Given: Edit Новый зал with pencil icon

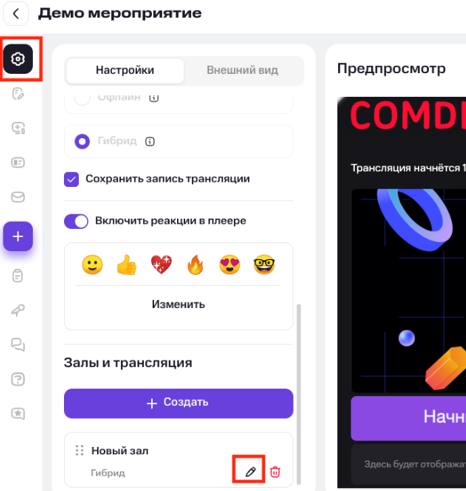Looking at the screenshot, I should tap(250, 472).
